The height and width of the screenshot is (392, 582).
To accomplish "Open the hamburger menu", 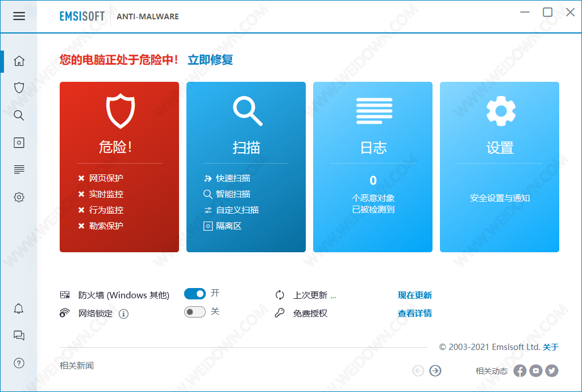I will point(19,16).
